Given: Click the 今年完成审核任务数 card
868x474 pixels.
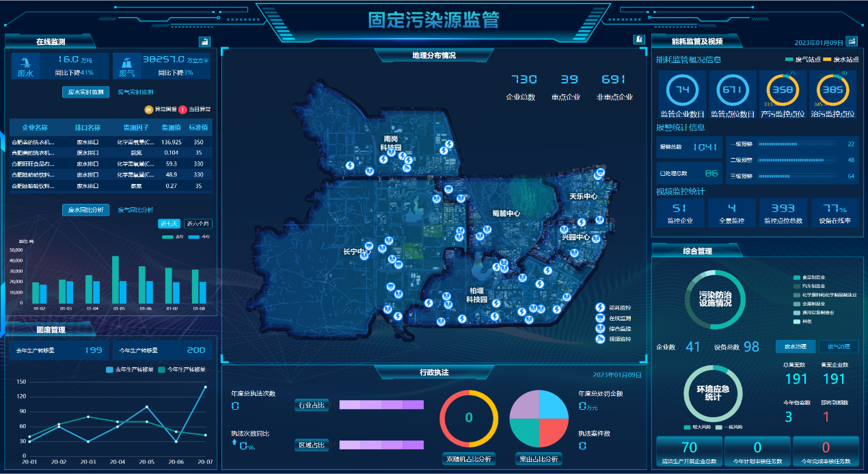Looking at the screenshot, I should (x=826, y=452).
